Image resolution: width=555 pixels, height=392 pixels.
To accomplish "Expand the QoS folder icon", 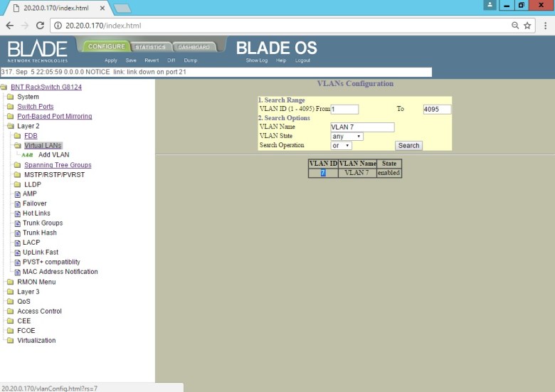I will 10,302.
